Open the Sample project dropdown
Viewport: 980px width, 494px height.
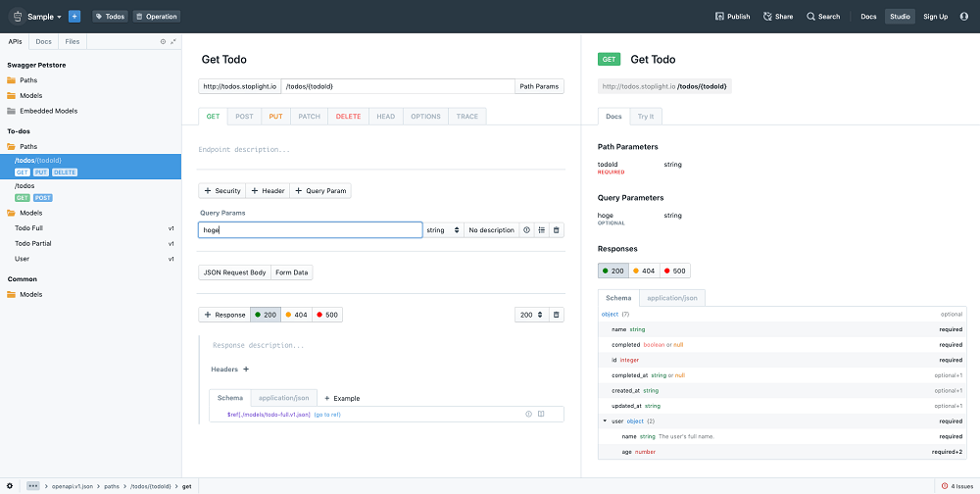[44, 17]
